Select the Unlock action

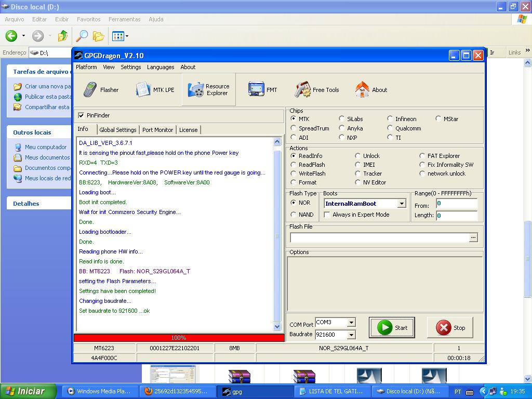[x=357, y=156]
